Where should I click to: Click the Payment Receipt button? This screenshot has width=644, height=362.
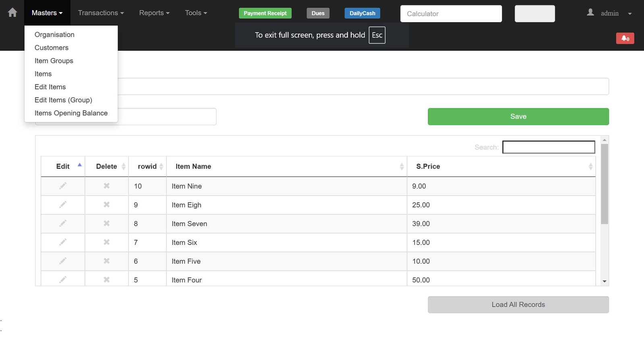point(265,13)
